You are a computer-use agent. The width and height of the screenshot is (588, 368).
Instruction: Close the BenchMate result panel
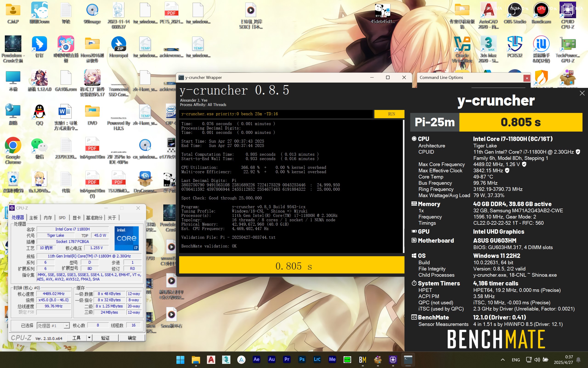[582, 93]
